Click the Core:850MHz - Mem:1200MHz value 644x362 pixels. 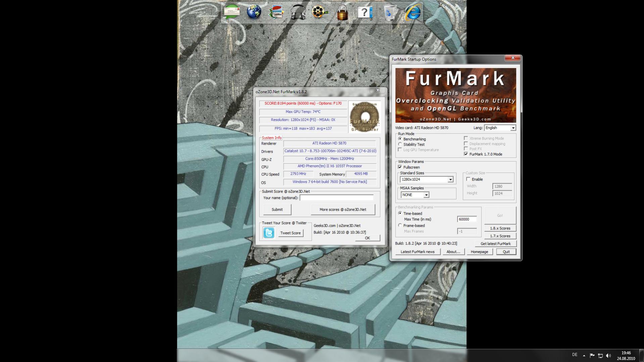[x=330, y=159]
